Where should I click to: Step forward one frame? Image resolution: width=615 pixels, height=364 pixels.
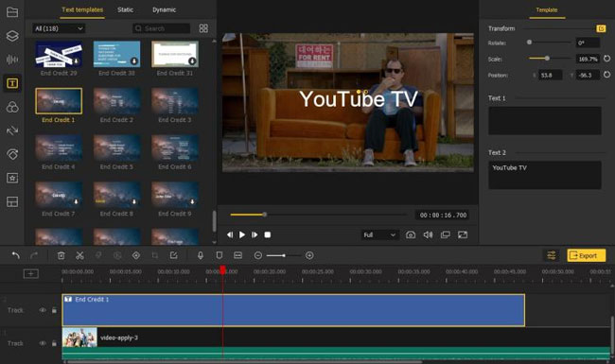[255, 234]
